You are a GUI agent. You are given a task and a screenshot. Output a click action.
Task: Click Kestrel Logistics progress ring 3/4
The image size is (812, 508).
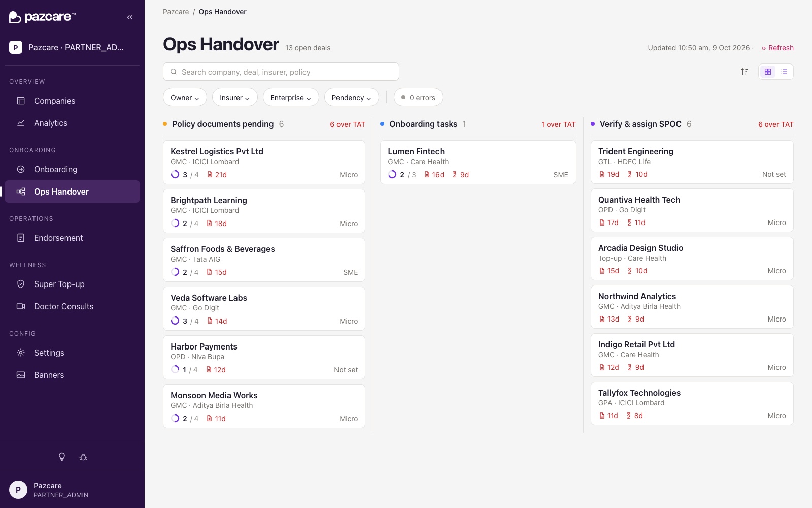[x=175, y=174]
